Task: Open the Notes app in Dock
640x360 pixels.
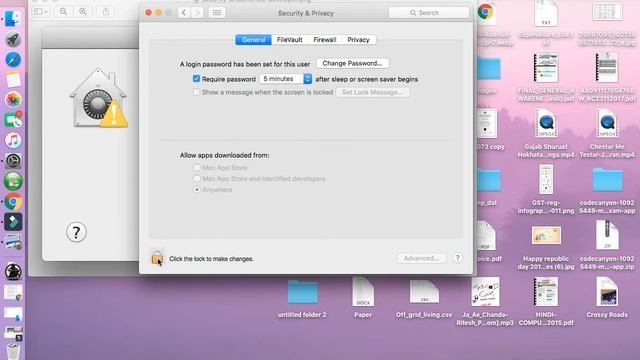Action: coord(13,80)
